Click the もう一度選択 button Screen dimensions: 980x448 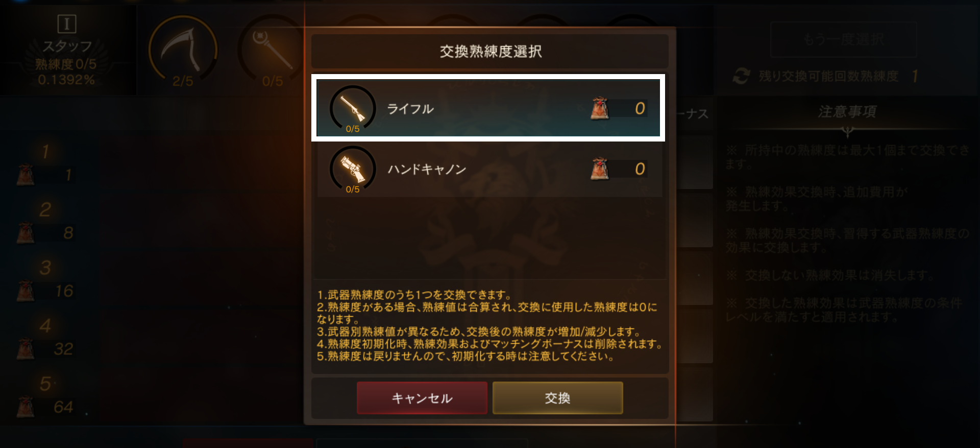point(843,39)
